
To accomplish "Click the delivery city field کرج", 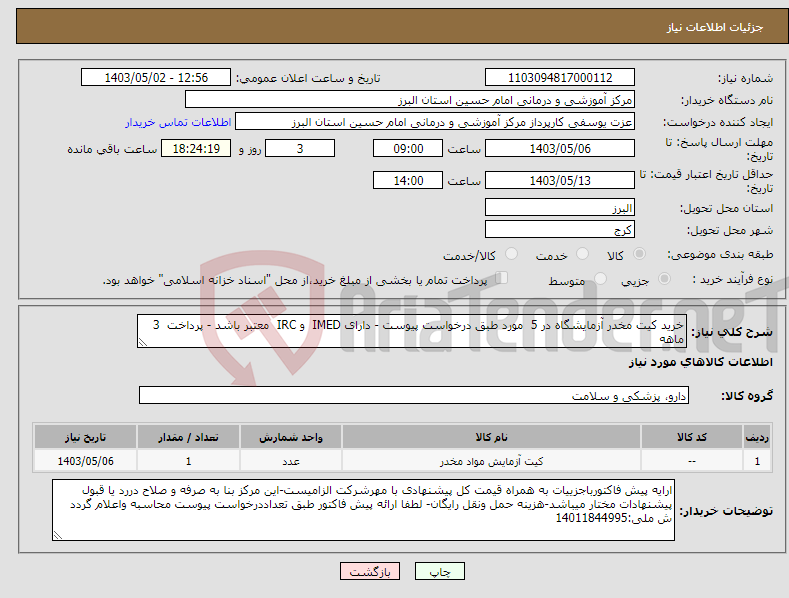I will pyautogui.click(x=560, y=230).
